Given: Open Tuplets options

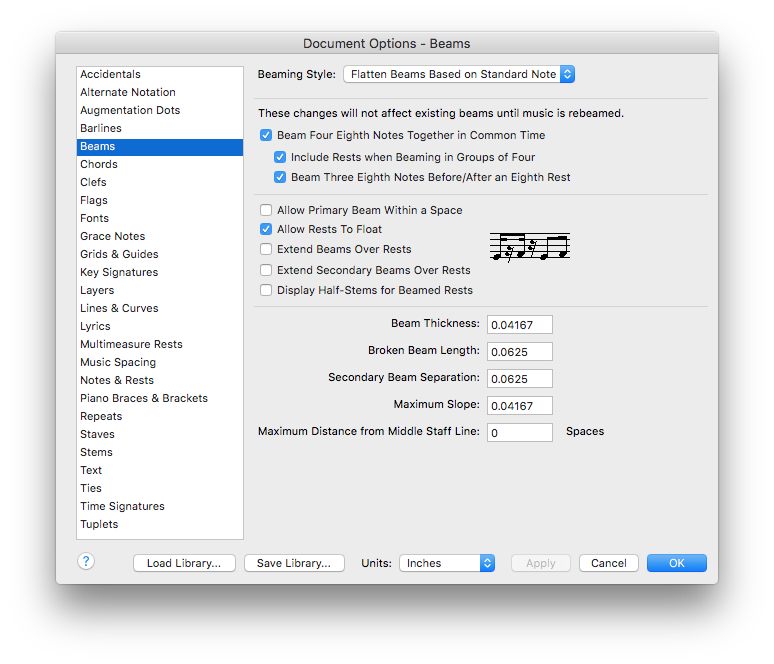Looking at the screenshot, I should (x=160, y=525).
